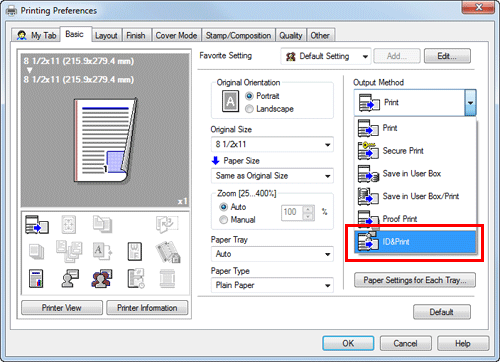Select Landscape orientation radio button
This screenshot has width=500, height=362.
point(249,109)
